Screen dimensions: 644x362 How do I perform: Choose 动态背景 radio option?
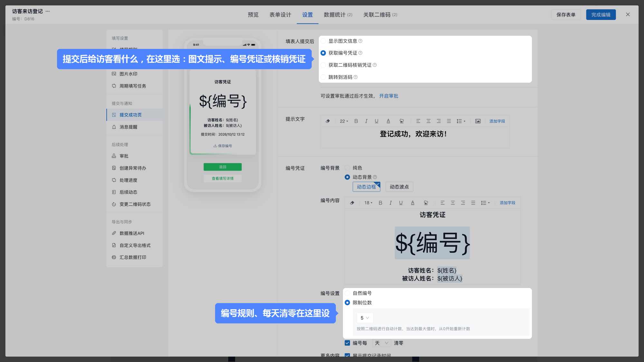pyautogui.click(x=347, y=177)
